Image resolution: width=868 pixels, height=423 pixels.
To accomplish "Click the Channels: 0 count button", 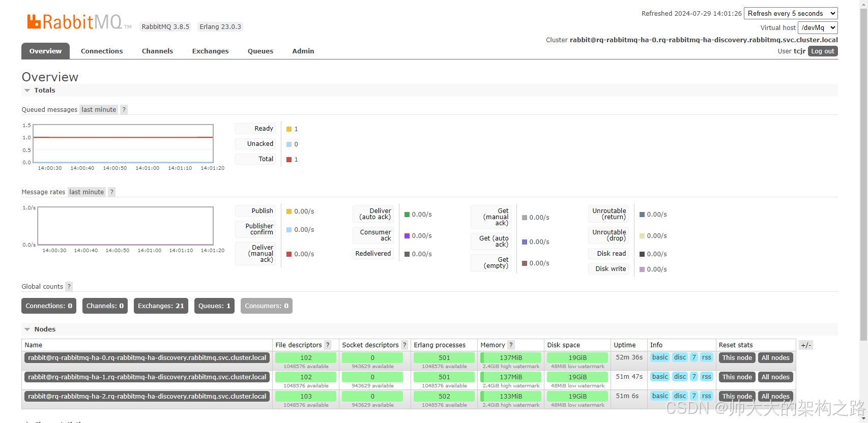I will click(x=105, y=306).
